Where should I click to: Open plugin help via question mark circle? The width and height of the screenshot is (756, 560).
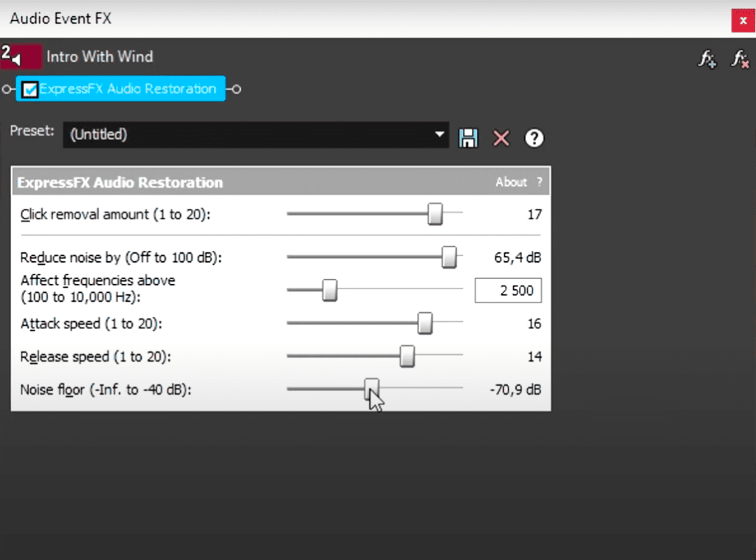pos(534,138)
